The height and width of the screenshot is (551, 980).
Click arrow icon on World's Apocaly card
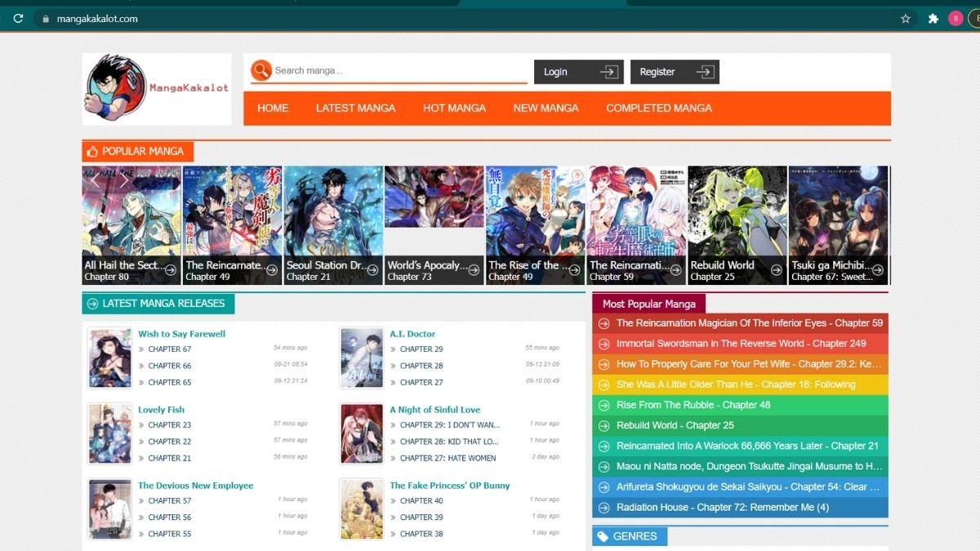pyautogui.click(x=474, y=269)
